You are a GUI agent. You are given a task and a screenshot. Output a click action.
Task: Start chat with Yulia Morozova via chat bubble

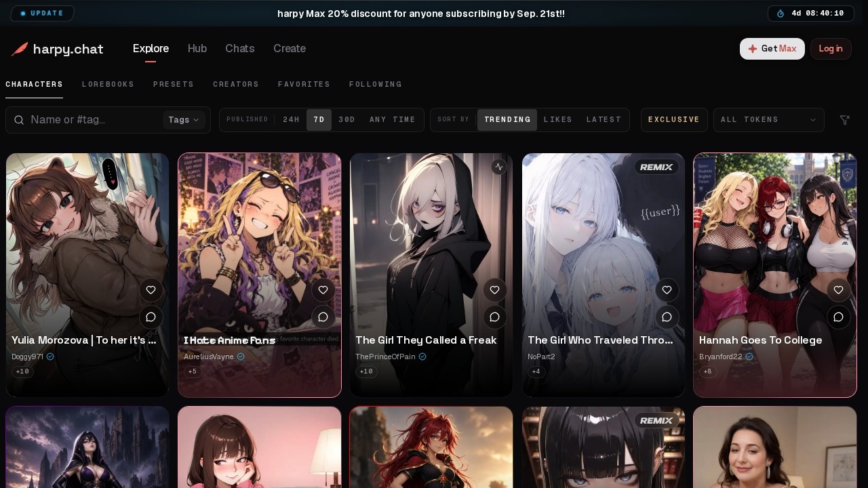click(x=151, y=317)
